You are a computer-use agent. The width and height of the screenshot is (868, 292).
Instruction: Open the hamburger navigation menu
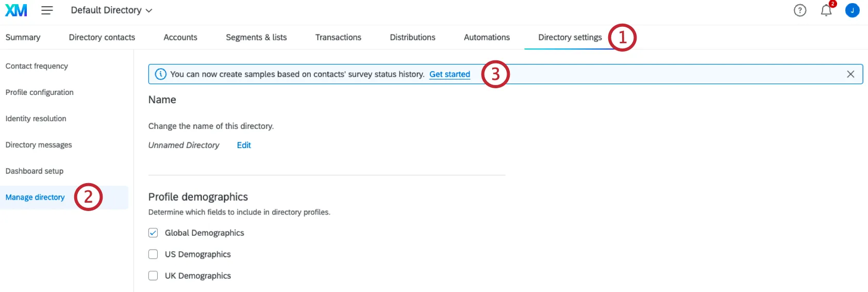pos(47,10)
